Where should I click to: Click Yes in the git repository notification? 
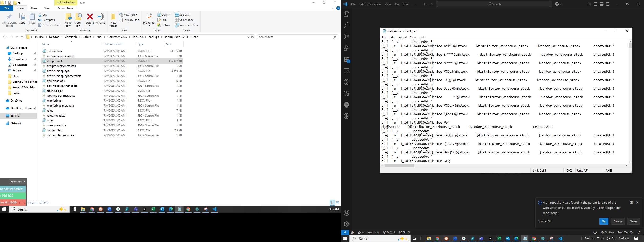click(604, 221)
